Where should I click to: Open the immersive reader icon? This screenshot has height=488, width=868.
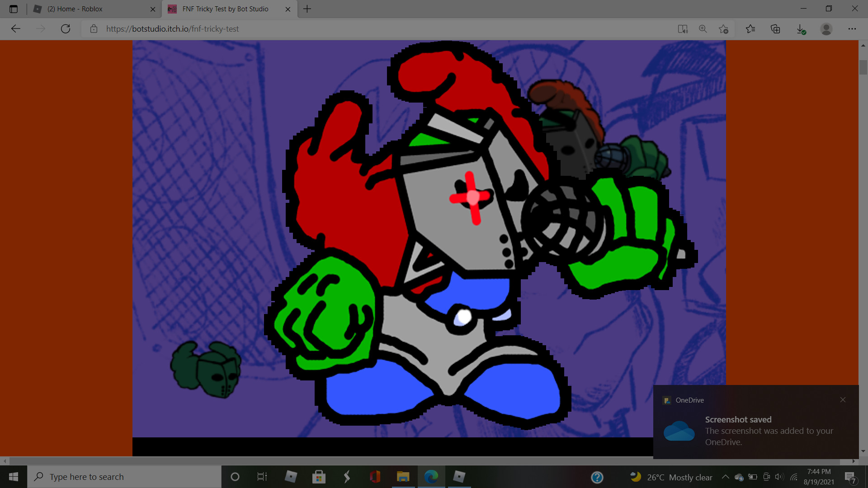(683, 29)
